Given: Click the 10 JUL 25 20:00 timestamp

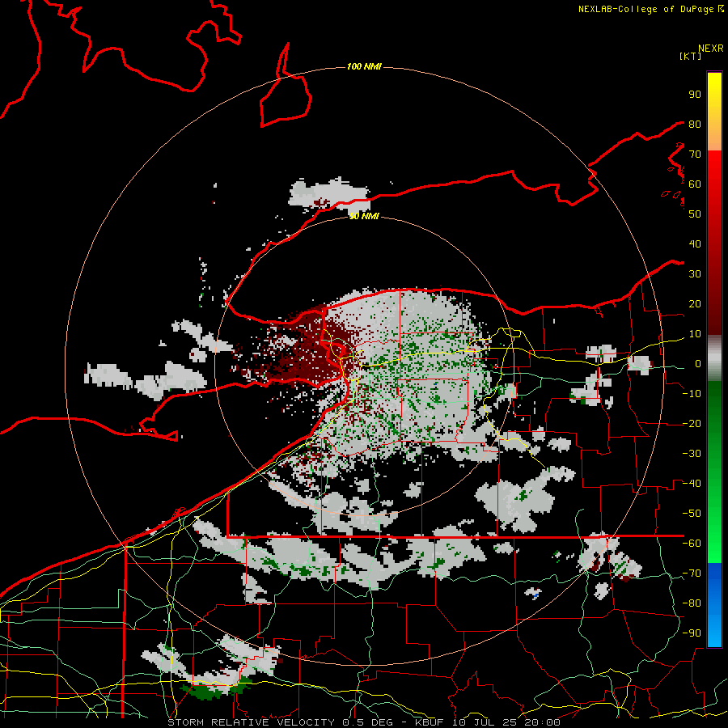Looking at the screenshot, I should tap(506, 722).
